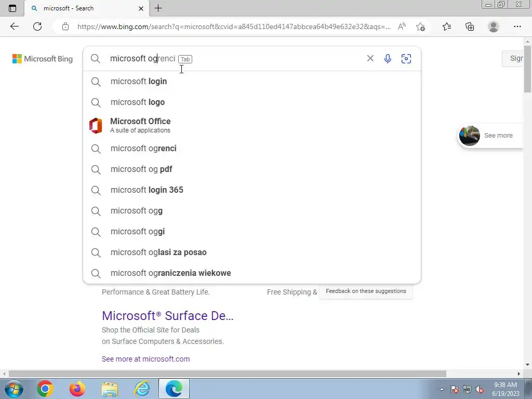Click the horizontal scrollbar thumb

(x=228, y=374)
